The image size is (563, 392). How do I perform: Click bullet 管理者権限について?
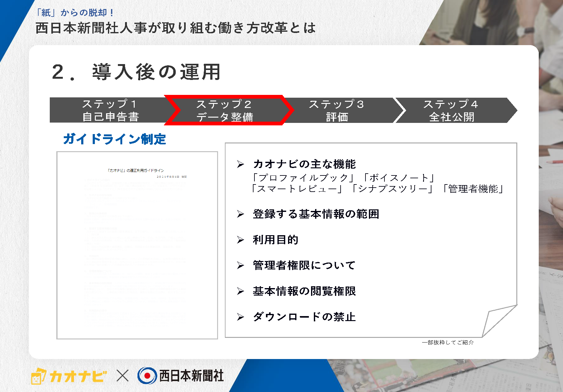(x=304, y=265)
